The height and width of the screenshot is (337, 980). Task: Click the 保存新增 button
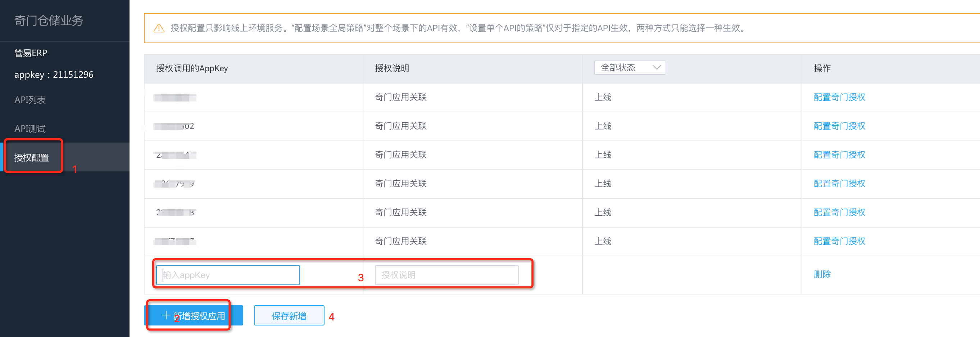point(289,316)
